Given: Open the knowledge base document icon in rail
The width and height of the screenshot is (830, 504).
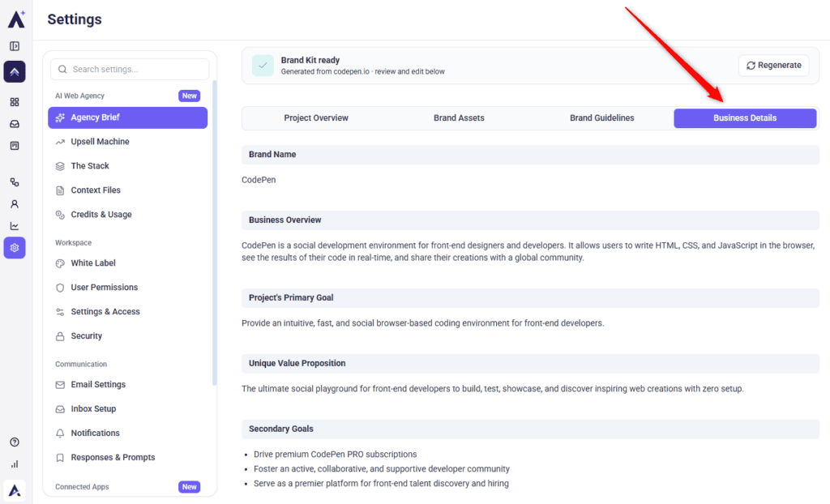Looking at the screenshot, I should coord(15,146).
